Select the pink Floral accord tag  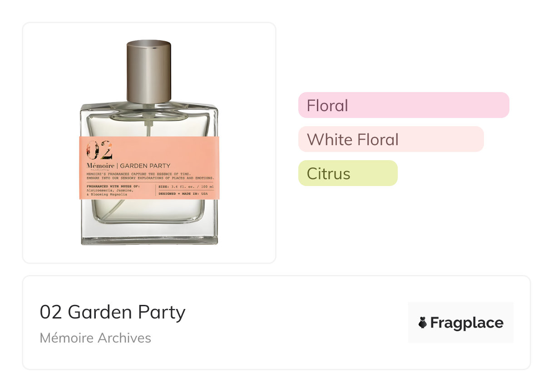tap(403, 105)
